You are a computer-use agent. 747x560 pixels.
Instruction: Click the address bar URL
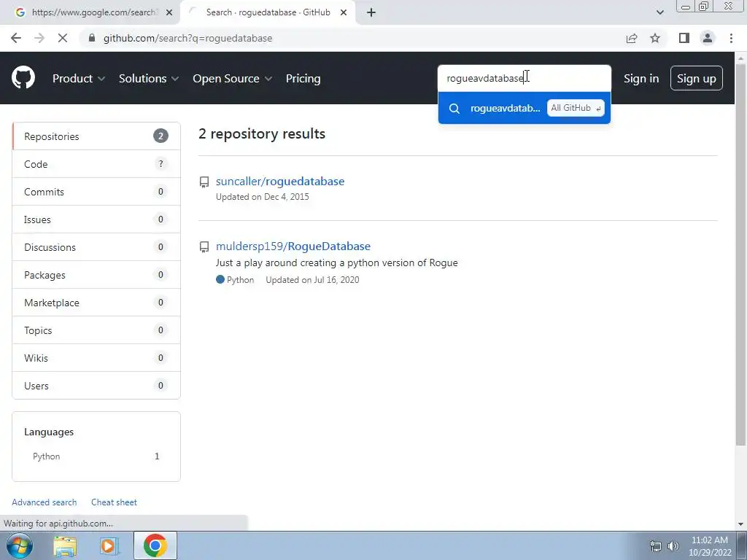(x=187, y=38)
